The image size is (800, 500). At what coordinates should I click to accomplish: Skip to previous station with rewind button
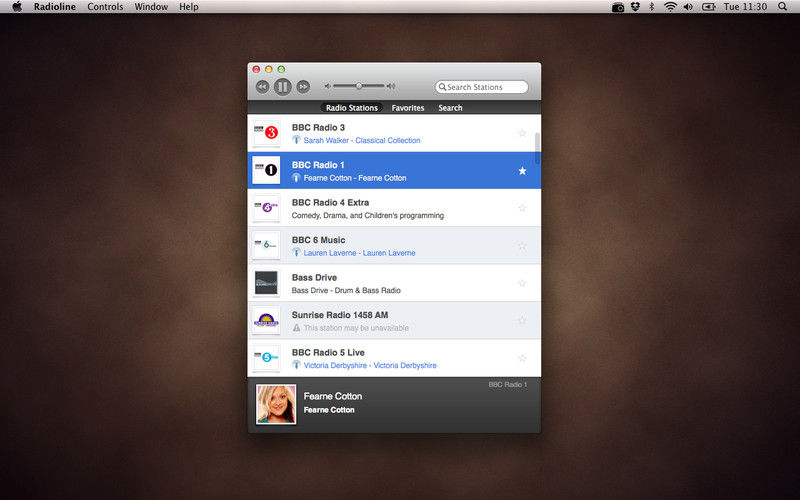[x=262, y=87]
